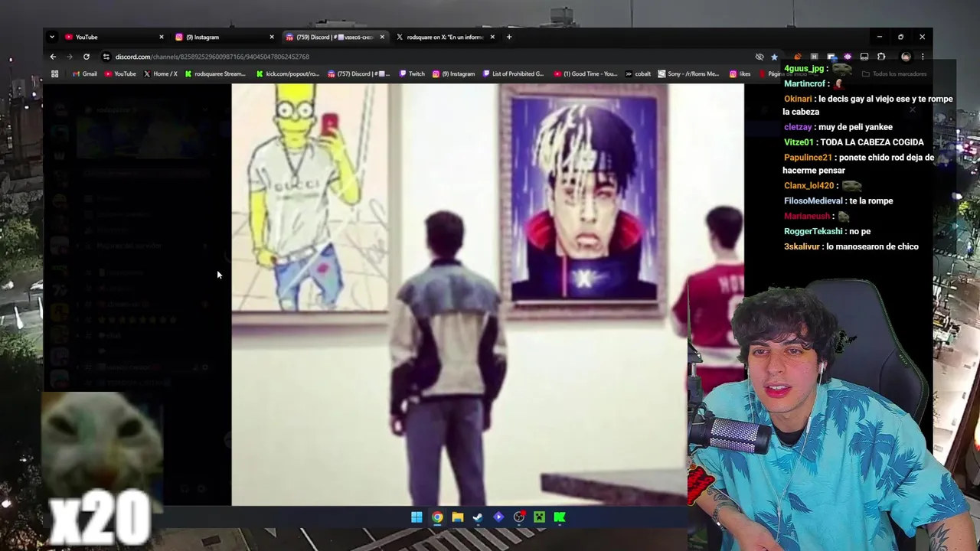Open the (9) Instagram bookmark
Viewport: 980px width, 551px height.
(454, 74)
